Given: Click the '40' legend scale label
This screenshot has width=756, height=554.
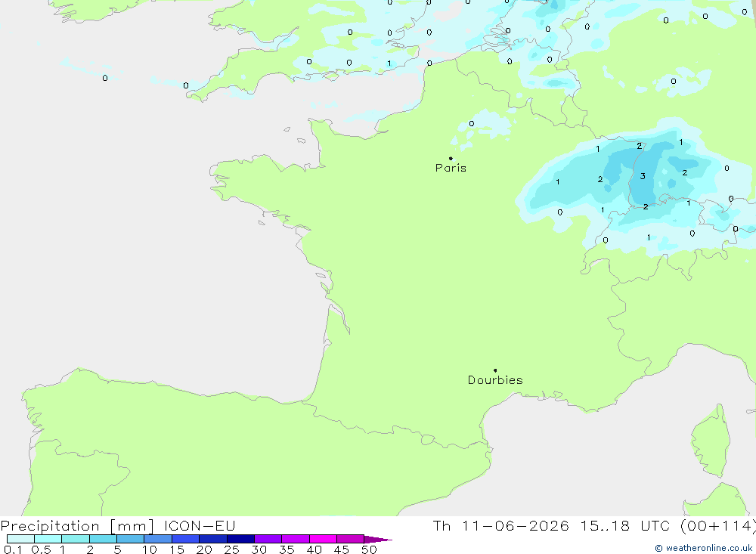Looking at the screenshot, I should click(x=314, y=549).
